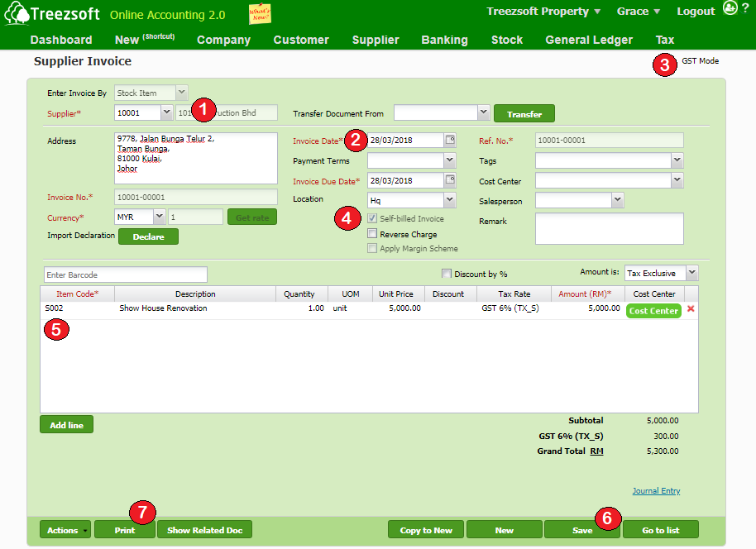Expand the Salesperson dropdown
The height and width of the screenshot is (549, 756).
click(x=618, y=200)
